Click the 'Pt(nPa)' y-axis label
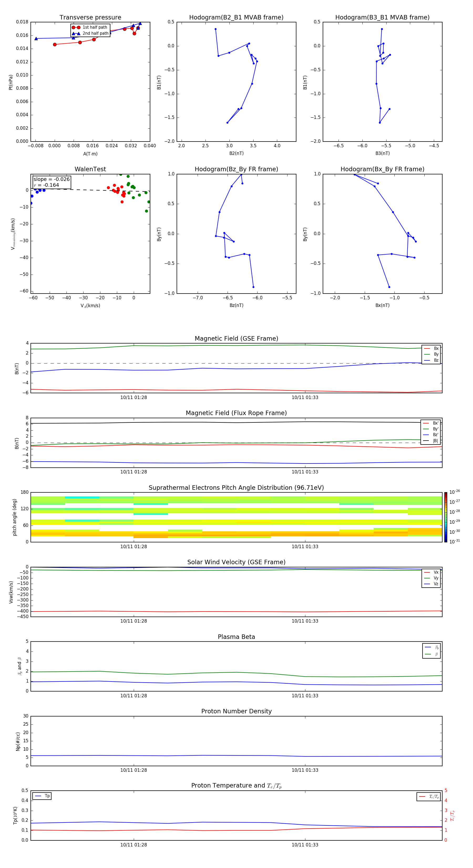 [x=11, y=82]
